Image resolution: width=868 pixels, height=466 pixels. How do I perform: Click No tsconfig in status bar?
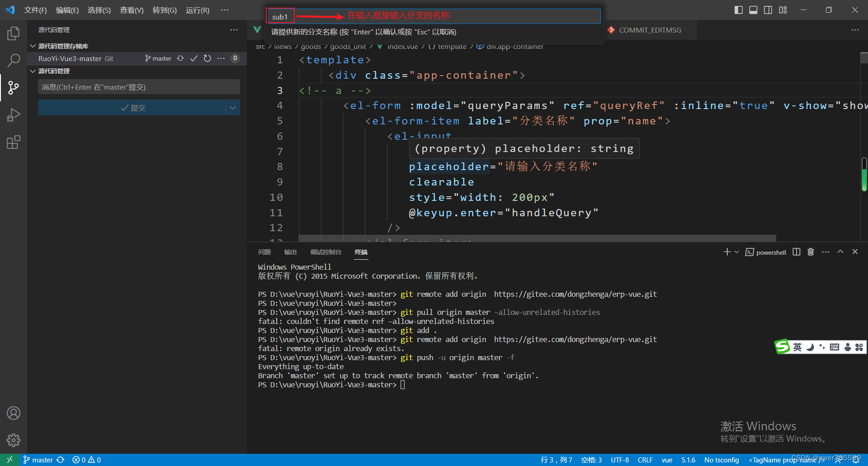tap(722, 460)
